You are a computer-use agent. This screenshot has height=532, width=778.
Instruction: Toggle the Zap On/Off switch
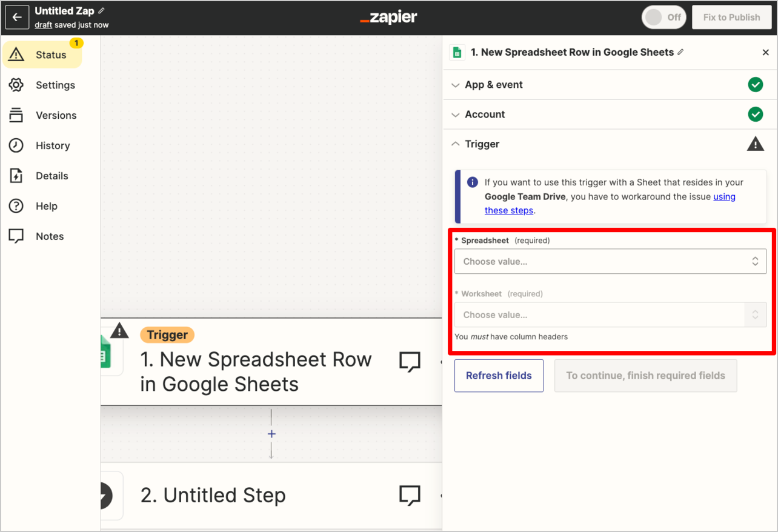[x=663, y=18]
